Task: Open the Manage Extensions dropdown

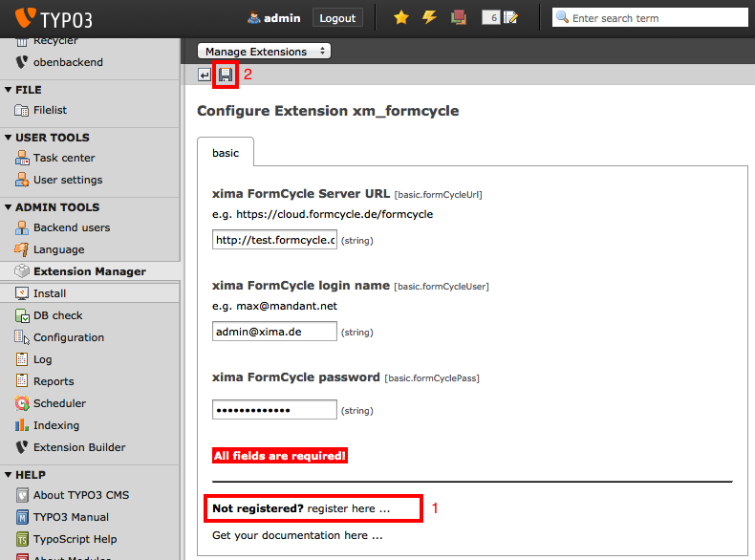Action: coord(264,51)
